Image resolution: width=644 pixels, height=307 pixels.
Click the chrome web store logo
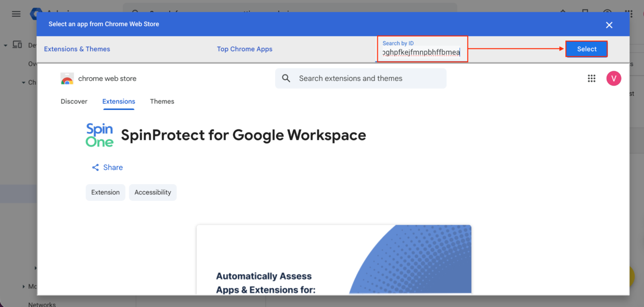point(99,79)
